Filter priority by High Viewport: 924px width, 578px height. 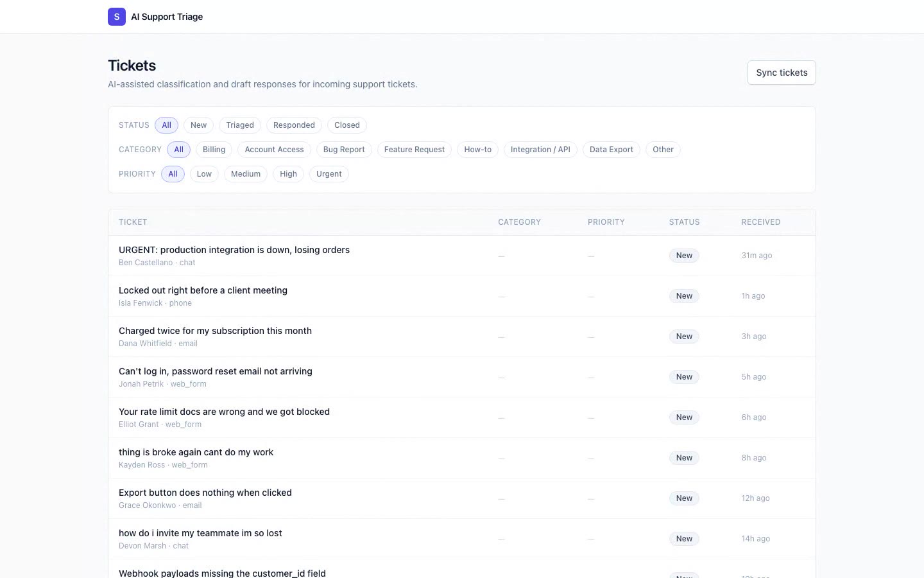[x=289, y=174]
